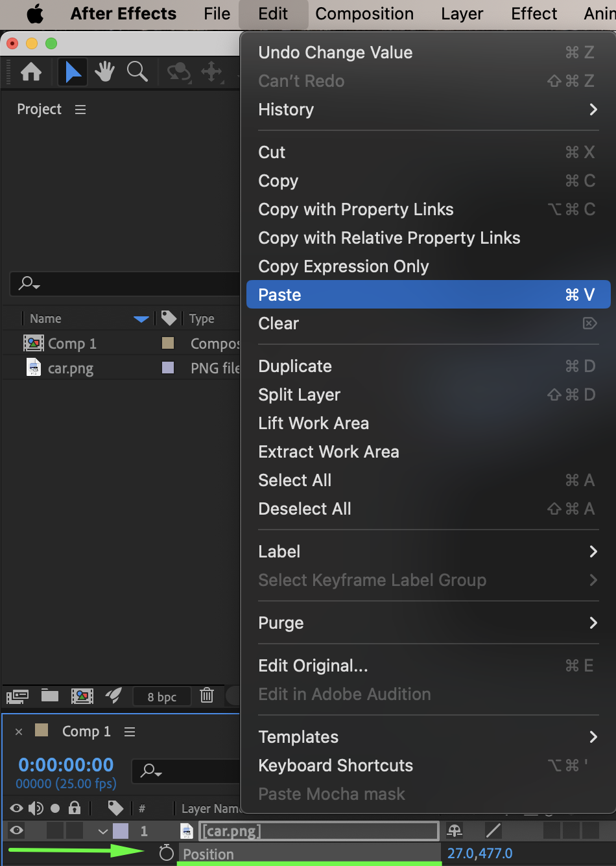The height and width of the screenshot is (866, 616).
Task: Choose Split Layer
Action: [x=428, y=395]
